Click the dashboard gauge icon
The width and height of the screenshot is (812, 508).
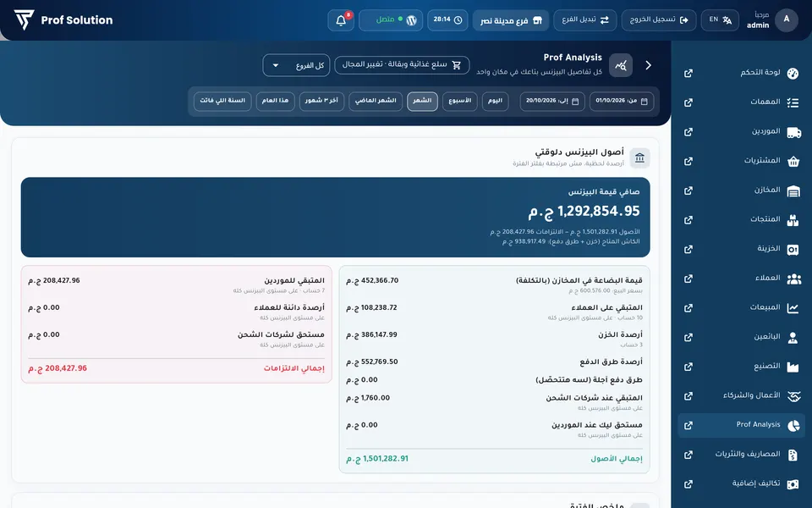pyautogui.click(x=793, y=73)
